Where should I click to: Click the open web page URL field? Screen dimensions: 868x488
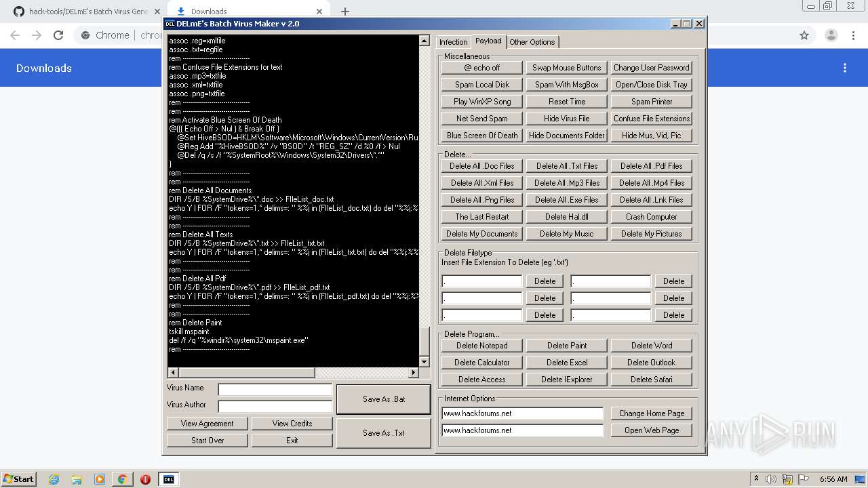(x=522, y=430)
